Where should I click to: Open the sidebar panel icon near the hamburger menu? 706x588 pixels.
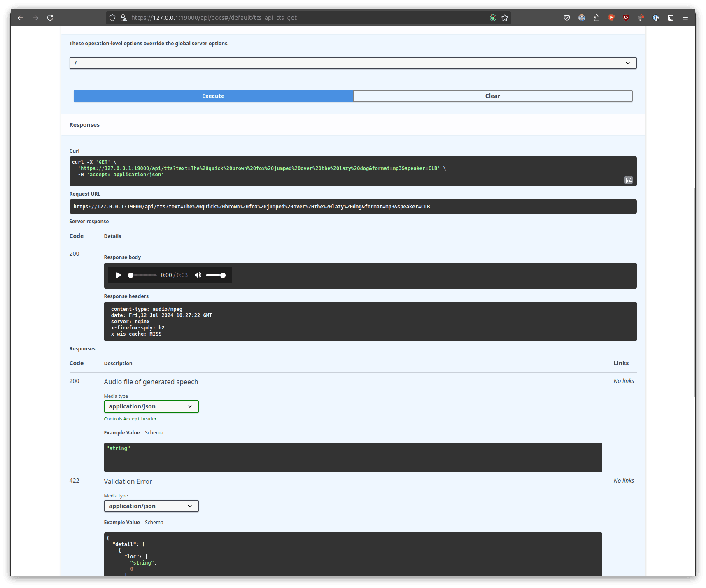[671, 18]
